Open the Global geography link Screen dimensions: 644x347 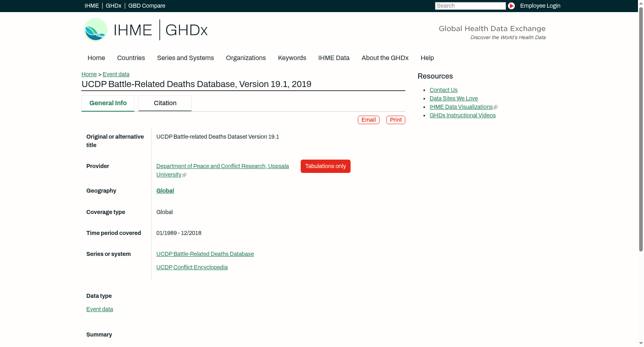[165, 191]
